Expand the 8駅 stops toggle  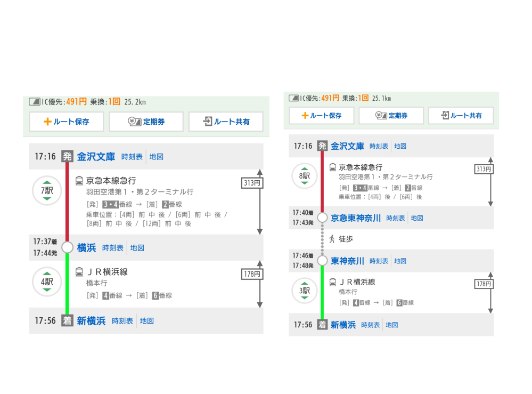(304, 176)
